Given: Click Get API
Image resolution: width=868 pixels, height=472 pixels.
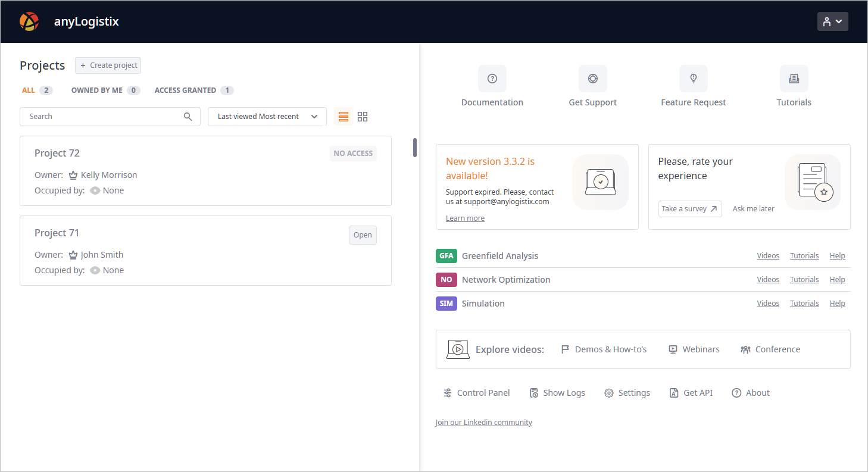Looking at the screenshot, I should pyautogui.click(x=691, y=393).
